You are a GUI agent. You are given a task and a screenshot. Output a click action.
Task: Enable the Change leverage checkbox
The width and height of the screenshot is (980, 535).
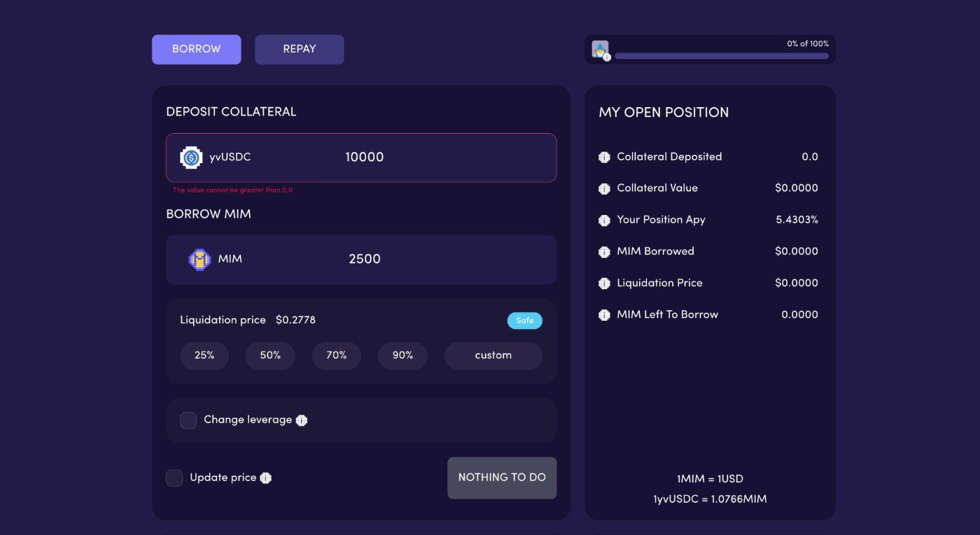(188, 420)
